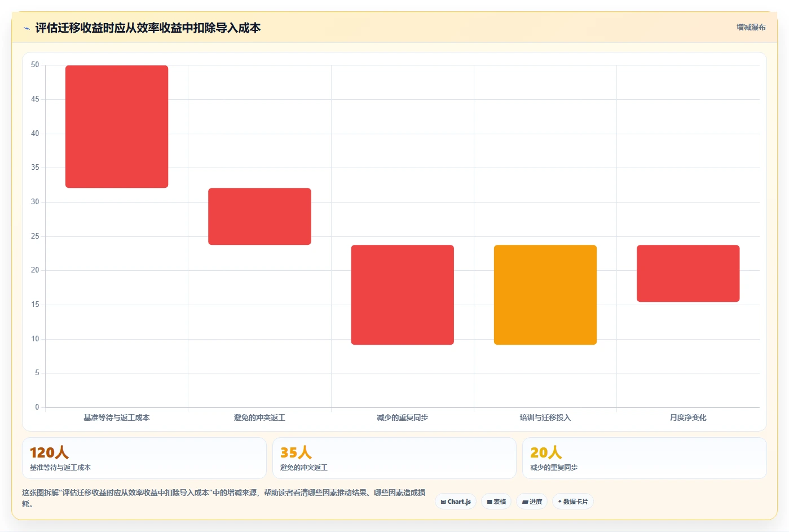789x532 pixels.
Task: Select the red 减少的重复同步 bar
Action: (x=402, y=294)
